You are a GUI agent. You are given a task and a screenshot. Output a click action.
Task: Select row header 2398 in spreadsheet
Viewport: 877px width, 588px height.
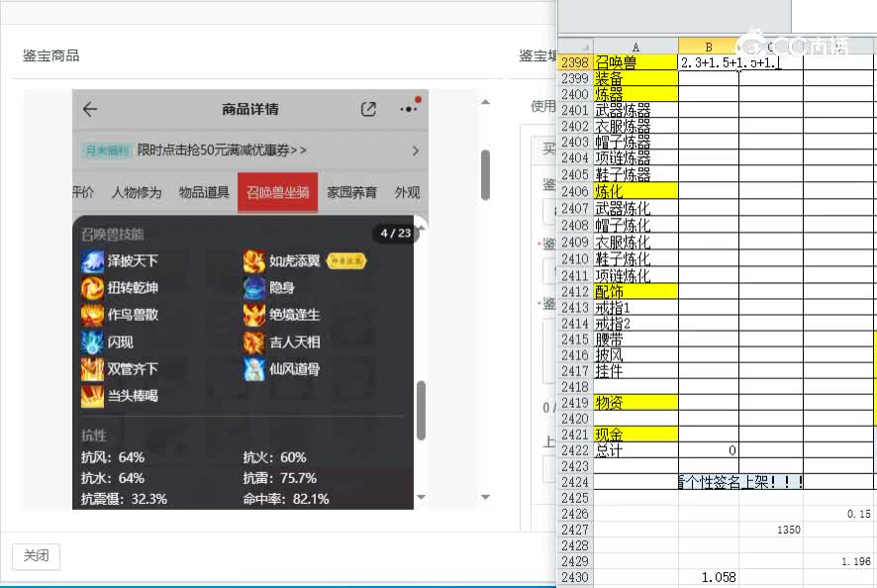click(x=575, y=62)
